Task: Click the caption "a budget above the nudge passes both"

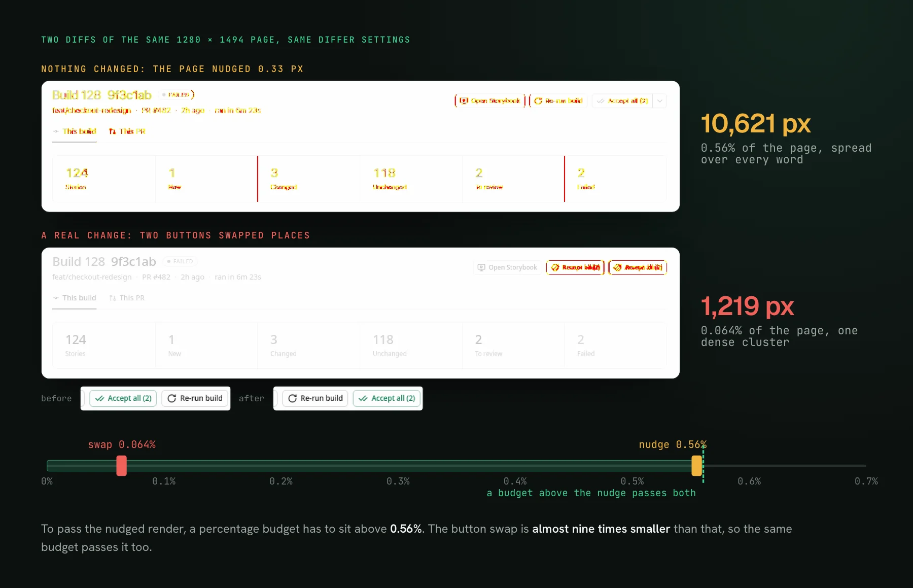Action: tap(591, 493)
